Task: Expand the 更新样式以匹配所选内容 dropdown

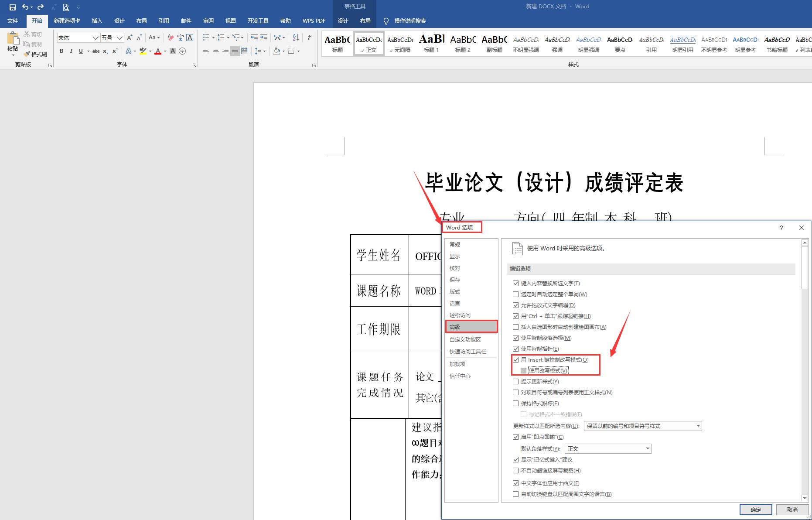Action: point(698,426)
